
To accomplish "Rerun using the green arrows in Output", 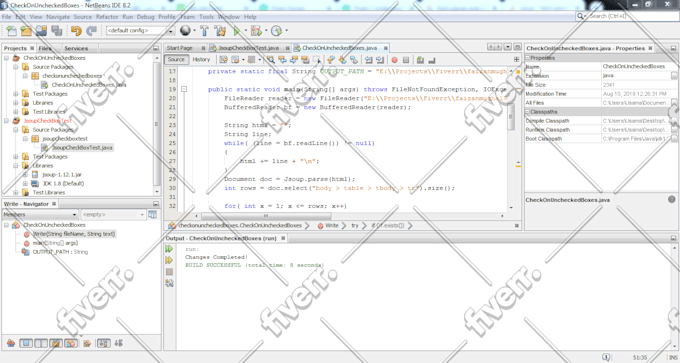I will click(x=169, y=249).
